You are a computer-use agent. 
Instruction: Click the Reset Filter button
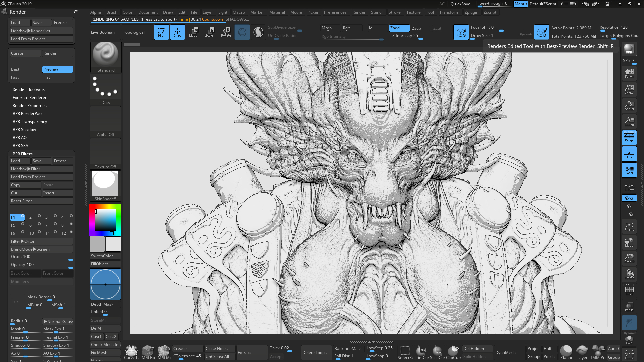tap(42, 201)
